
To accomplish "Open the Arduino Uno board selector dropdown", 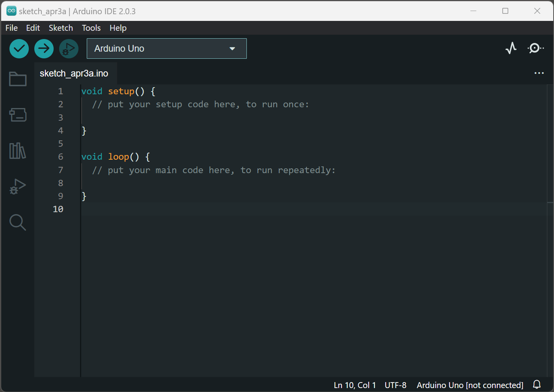I will [167, 49].
